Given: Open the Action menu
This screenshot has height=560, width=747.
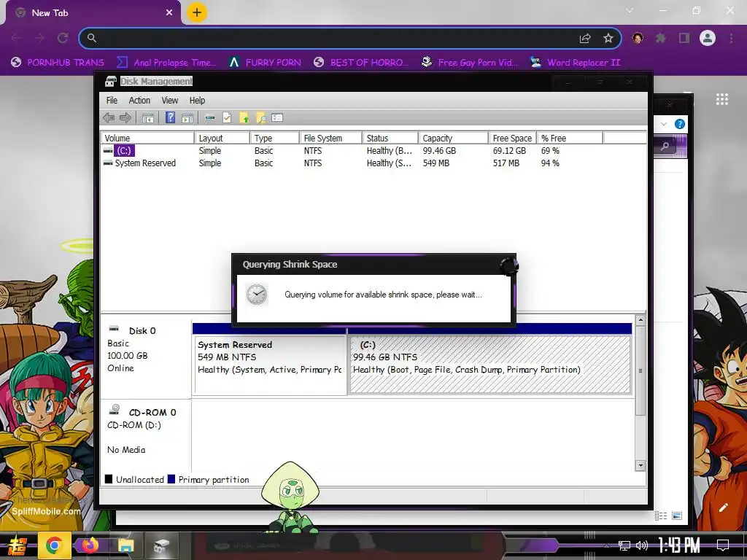Looking at the screenshot, I should point(139,101).
